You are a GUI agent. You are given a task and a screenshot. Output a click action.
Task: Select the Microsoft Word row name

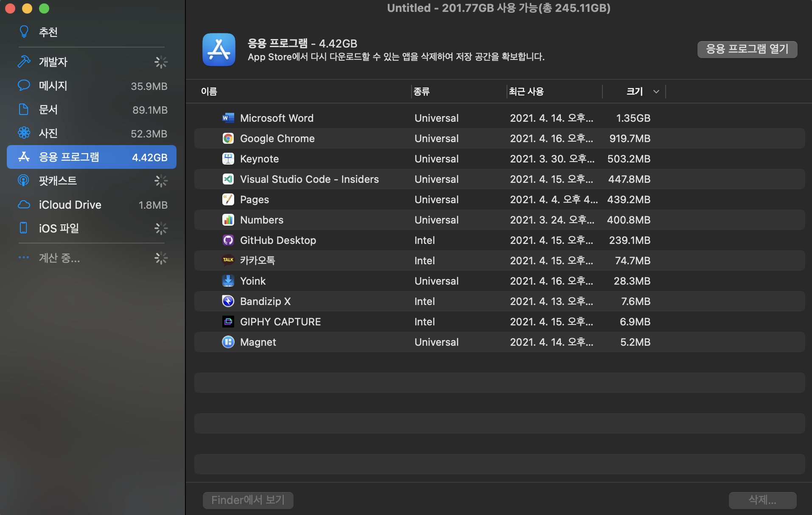point(277,118)
